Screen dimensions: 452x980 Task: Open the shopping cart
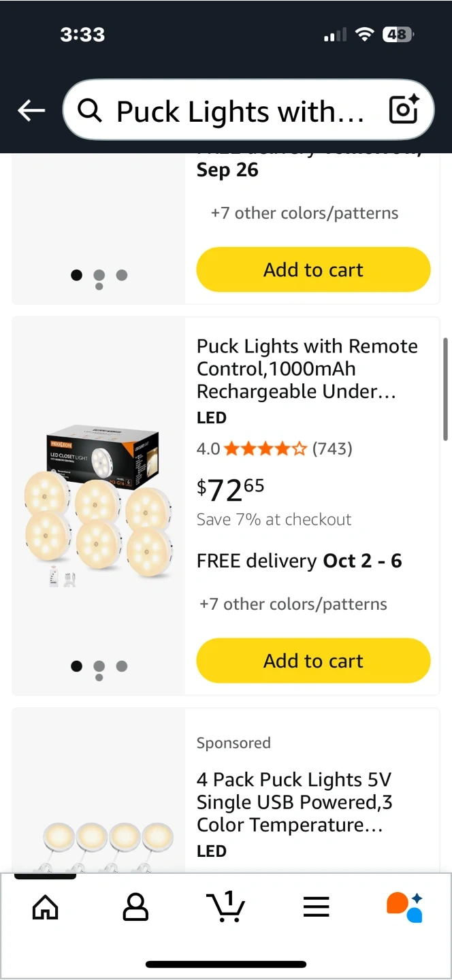pos(225,906)
